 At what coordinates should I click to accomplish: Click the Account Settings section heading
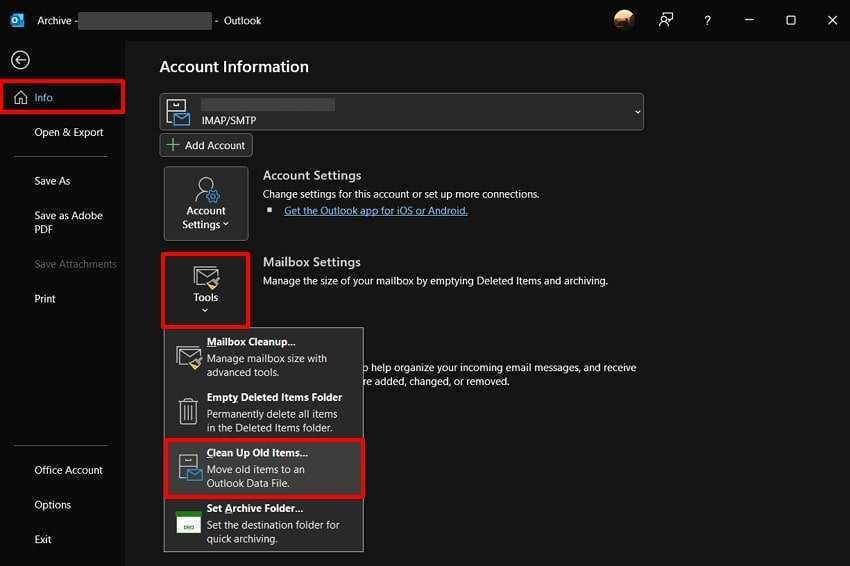[x=312, y=176]
